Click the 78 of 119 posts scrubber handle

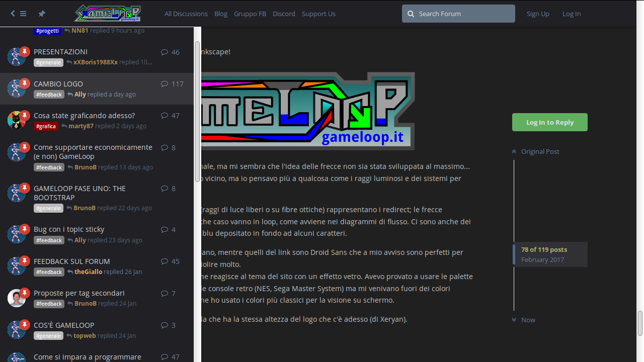tap(550, 254)
